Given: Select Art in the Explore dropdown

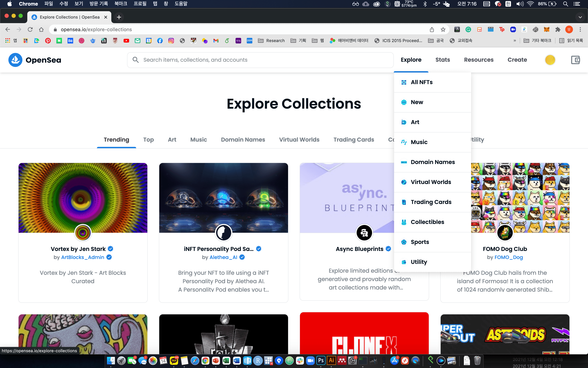Looking at the screenshot, I should pos(432,122).
